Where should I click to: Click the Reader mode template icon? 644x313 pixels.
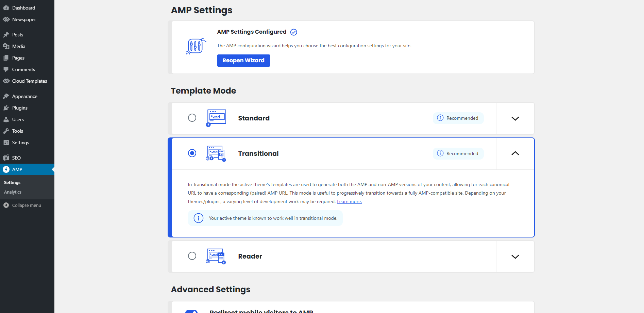pos(216,257)
